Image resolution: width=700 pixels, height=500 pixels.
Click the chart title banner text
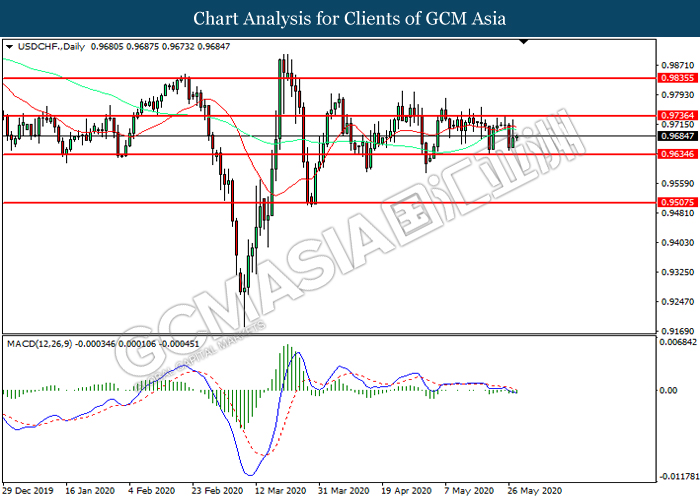[349, 18]
